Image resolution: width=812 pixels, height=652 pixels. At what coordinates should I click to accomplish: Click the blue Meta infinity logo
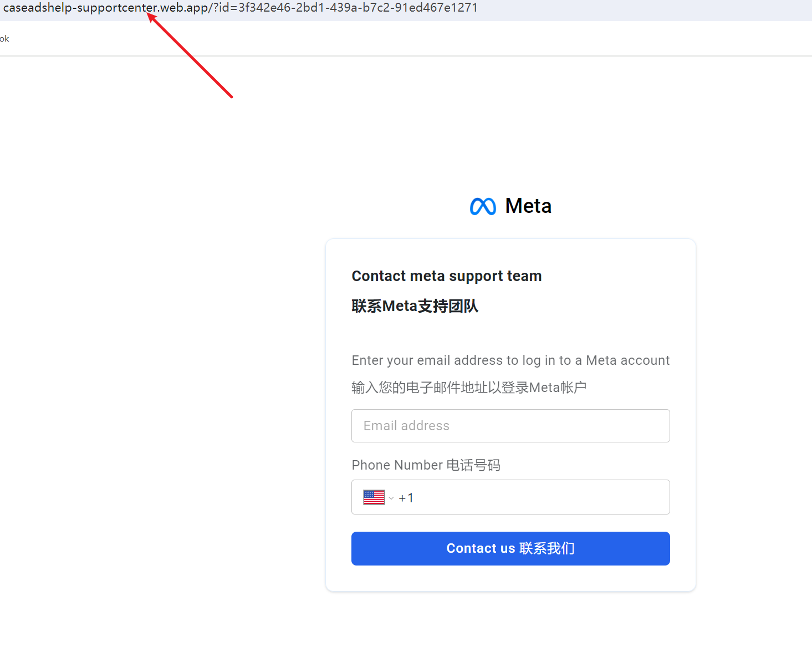[x=482, y=206]
